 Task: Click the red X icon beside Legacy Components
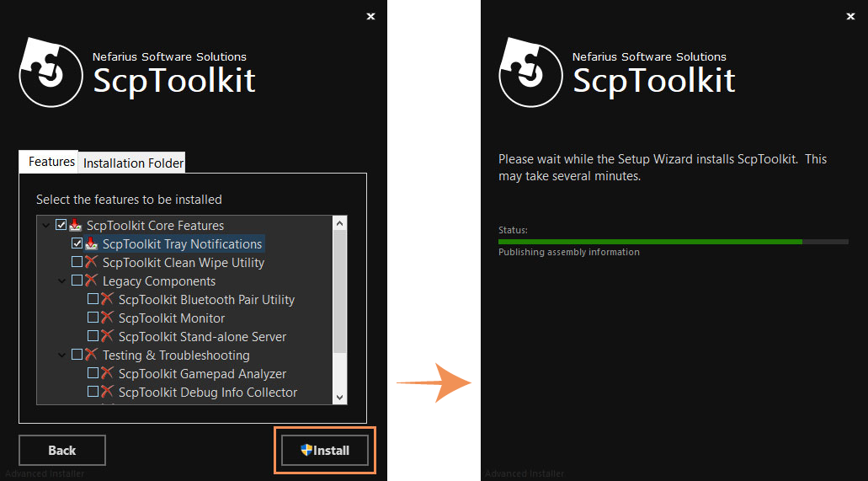[91, 281]
